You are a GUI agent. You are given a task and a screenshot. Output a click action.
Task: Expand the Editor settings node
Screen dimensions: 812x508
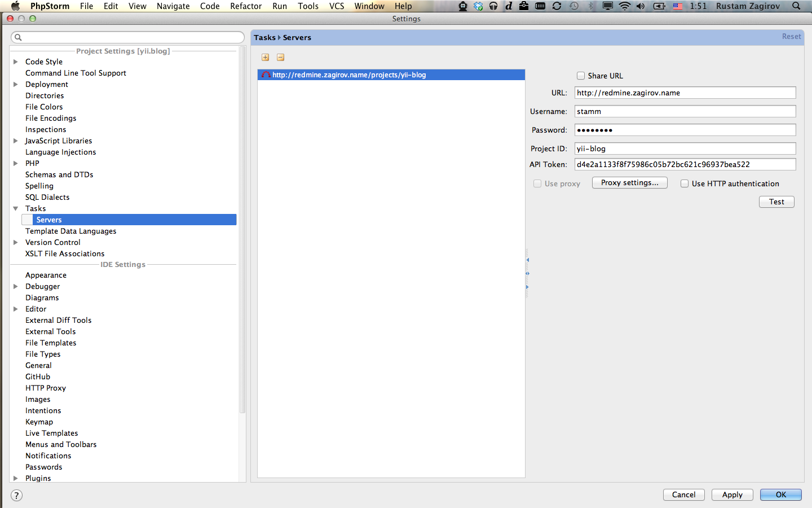pyautogui.click(x=16, y=309)
